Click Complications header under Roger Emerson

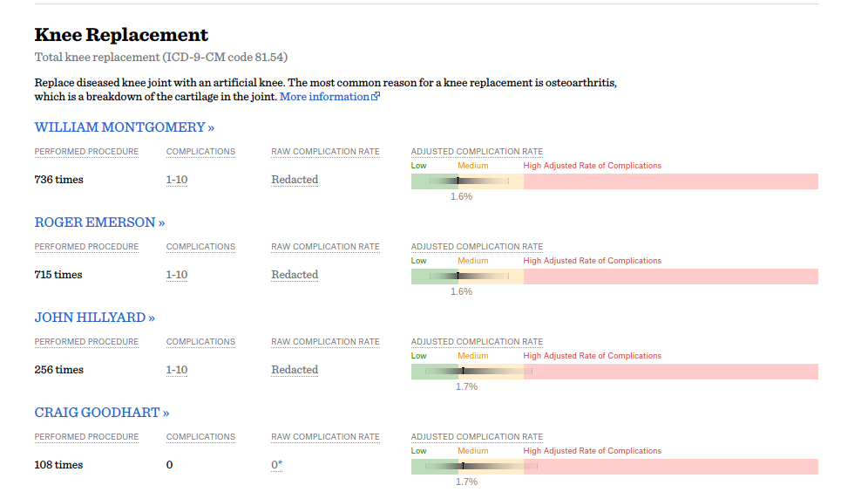(200, 247)
